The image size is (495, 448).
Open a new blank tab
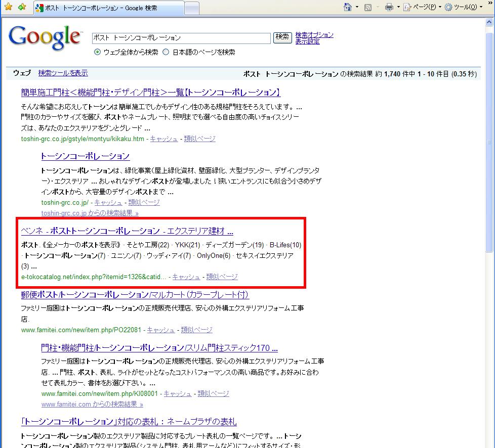[191, 8]
